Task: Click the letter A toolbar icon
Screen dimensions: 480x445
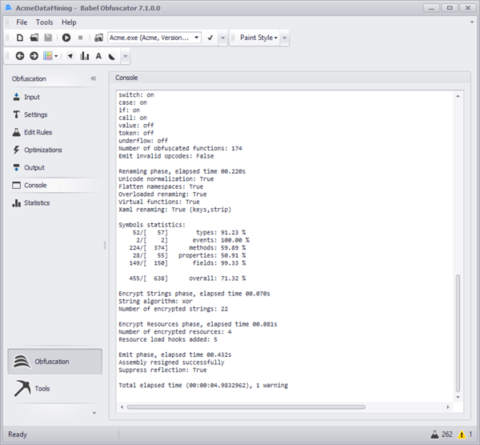Action: [99, 56]
